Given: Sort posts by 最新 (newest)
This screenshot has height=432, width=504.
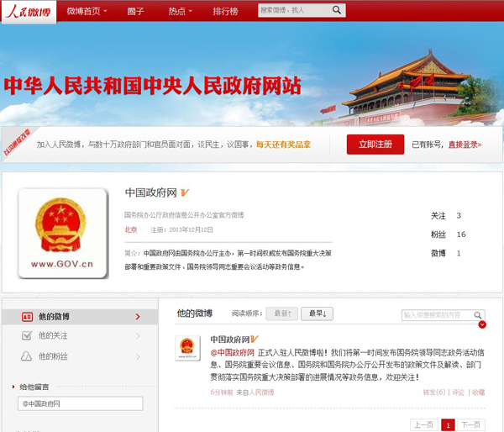Looking at the screenshot, I should click(x=281, y=313).
